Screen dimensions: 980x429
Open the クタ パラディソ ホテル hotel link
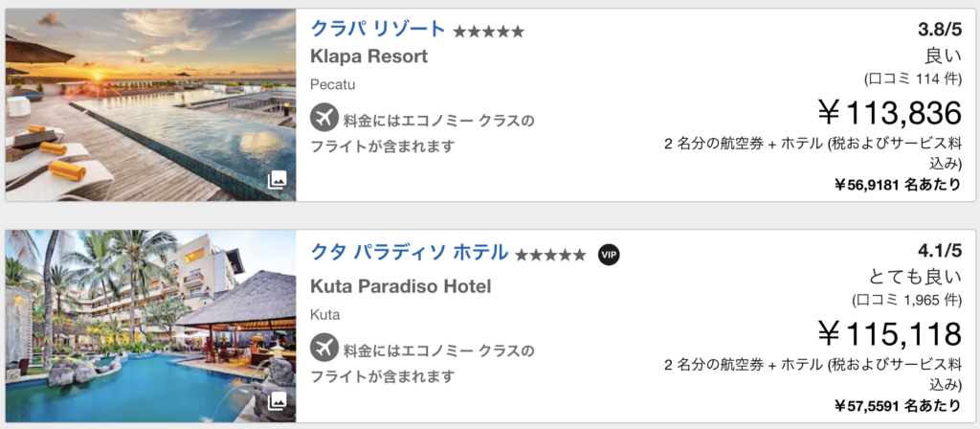click(409, 253)
